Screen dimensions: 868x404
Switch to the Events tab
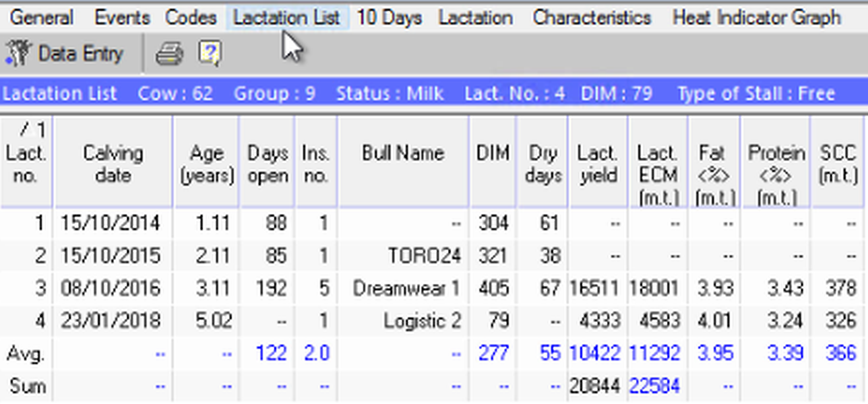pos(122,18)
